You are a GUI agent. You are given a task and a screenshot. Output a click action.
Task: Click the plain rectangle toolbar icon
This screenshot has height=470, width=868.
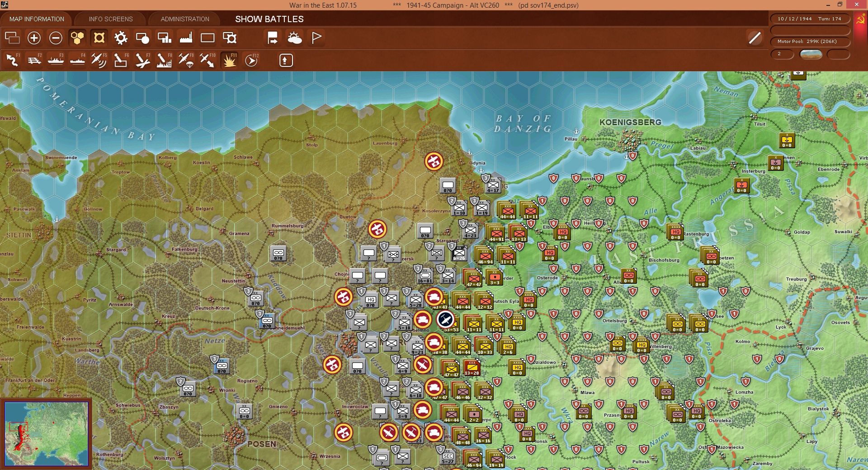coord(208,38)
